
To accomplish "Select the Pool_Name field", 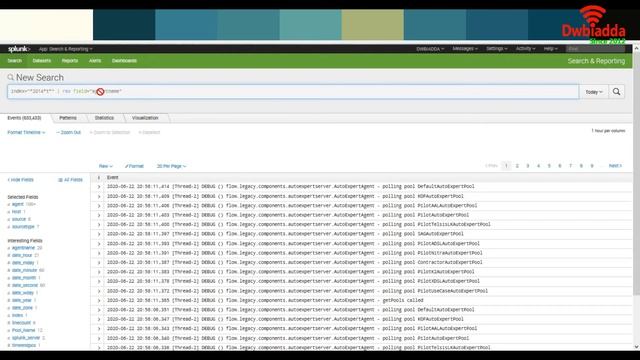I will pos(24,330).
